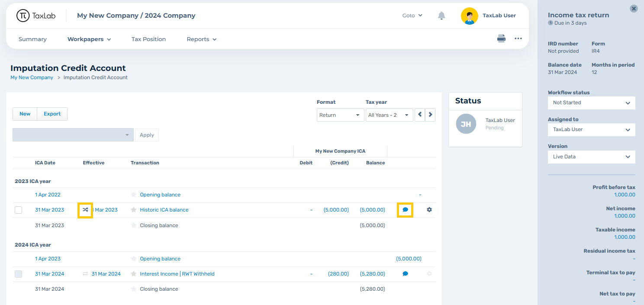Click the Export button
Viewport: 644px width, 305px height.
point(52,114)
